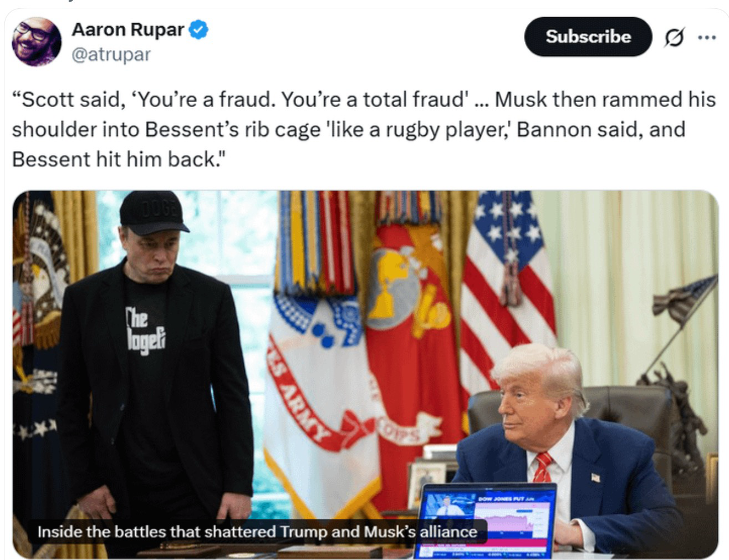The image size is (729, 560).
Task: Click the tweet text quoting Scott
Action: point(363,129)
